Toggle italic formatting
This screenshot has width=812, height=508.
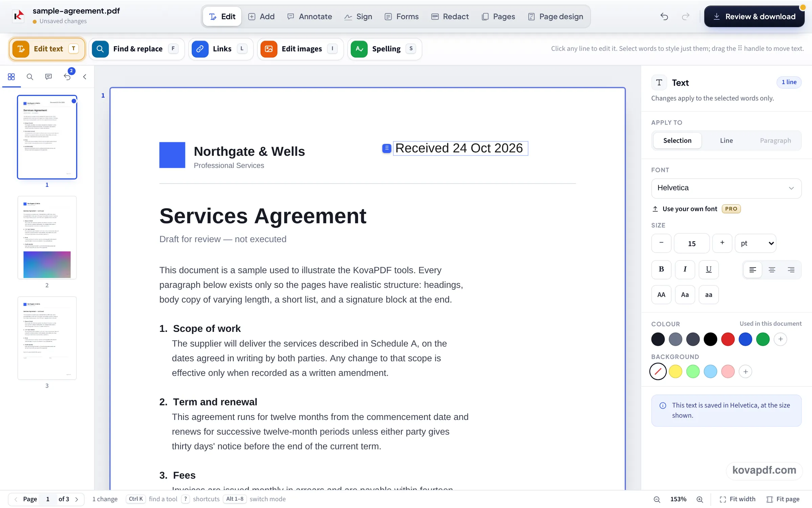pyautogui.click(x=685, y=269)
